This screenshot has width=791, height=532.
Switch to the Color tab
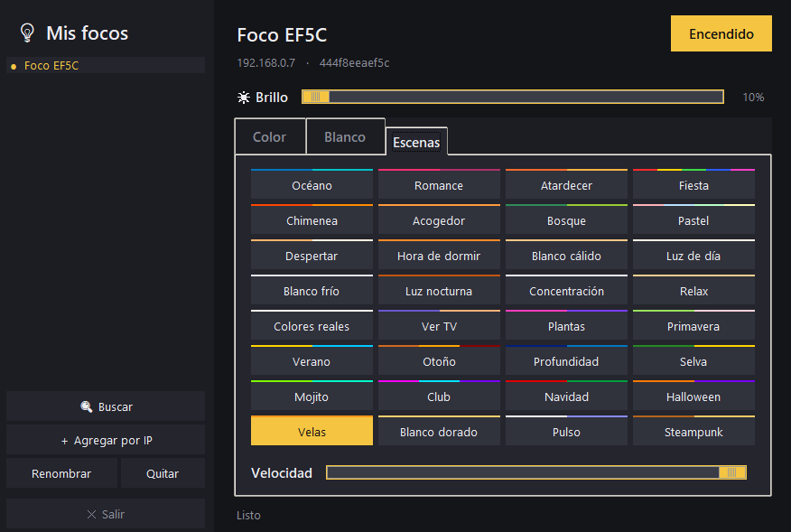pos(270,136)
